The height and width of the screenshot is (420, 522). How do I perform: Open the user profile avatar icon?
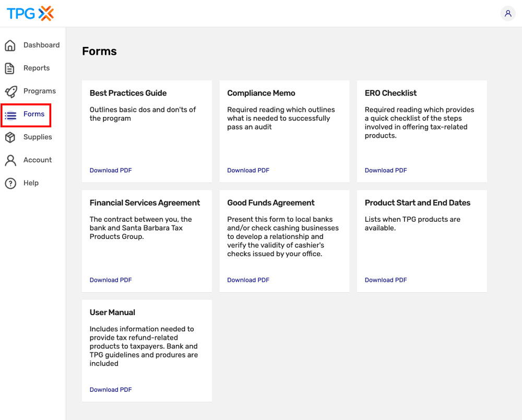click(x=508, y=14)
